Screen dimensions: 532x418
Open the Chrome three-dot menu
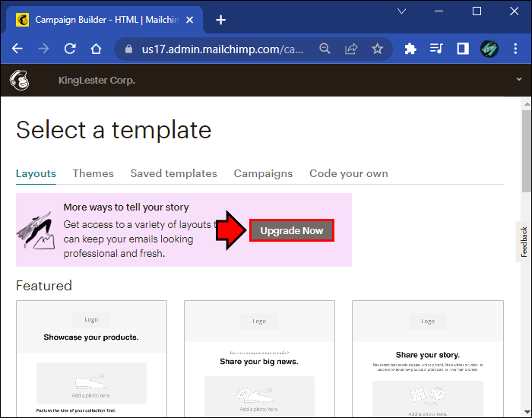[x=515, y=49]
